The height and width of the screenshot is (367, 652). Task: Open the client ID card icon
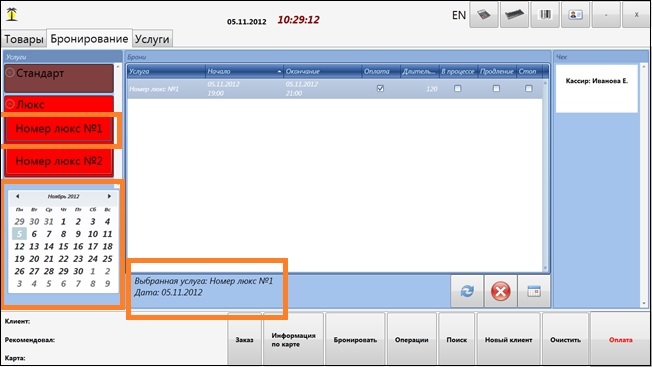pyautogui.click(x=575, y=15)
